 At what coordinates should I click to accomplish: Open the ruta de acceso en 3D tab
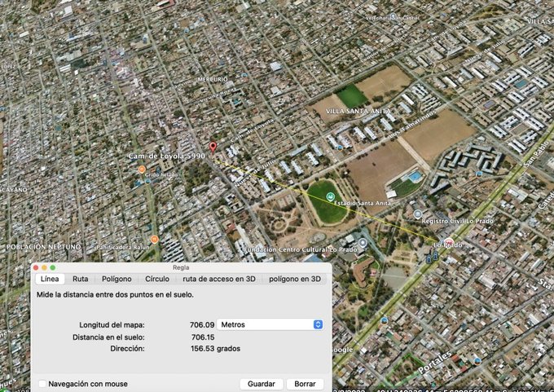[218, 279]
